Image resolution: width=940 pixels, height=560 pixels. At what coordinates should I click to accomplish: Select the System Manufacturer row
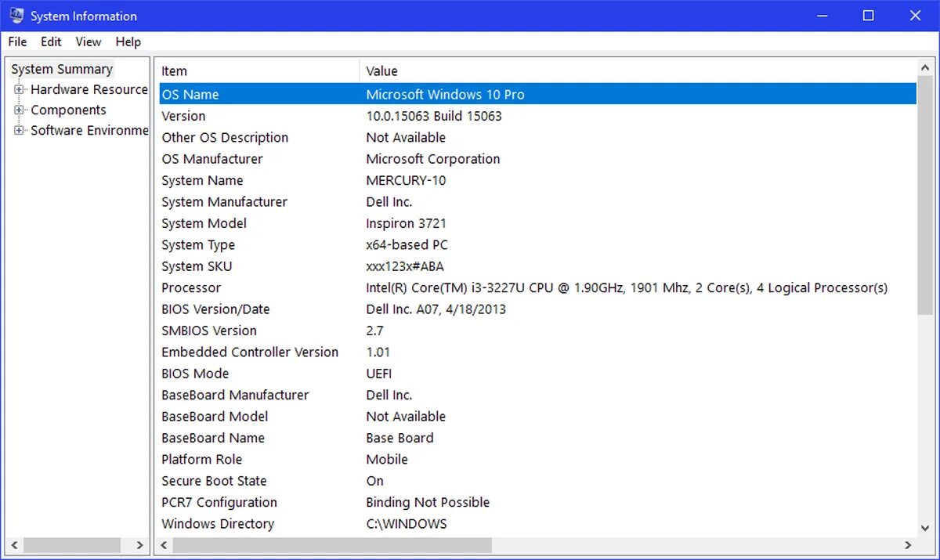[537, 202]
